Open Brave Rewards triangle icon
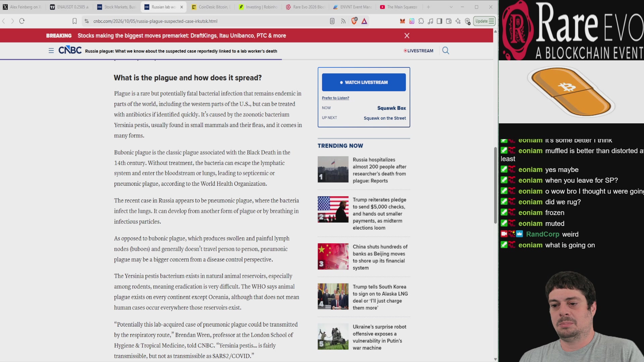This screenshot has width=644, height=362. coord(364,21)
